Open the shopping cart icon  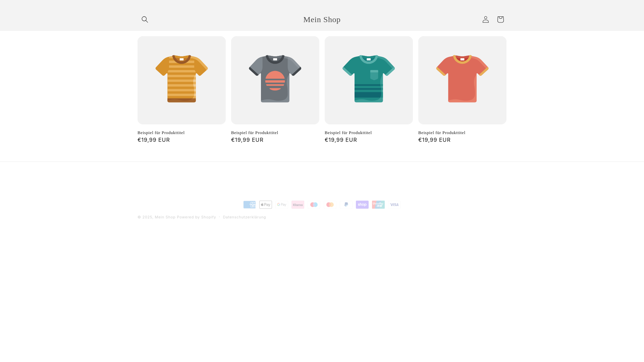500,19
